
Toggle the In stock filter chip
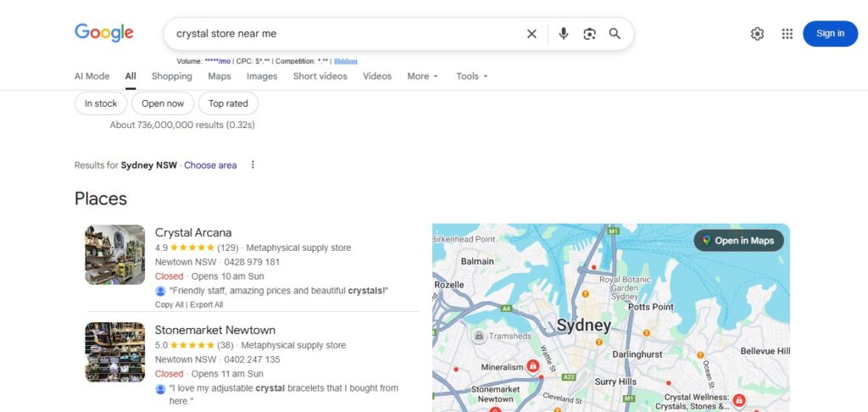[x=101, y=103]
